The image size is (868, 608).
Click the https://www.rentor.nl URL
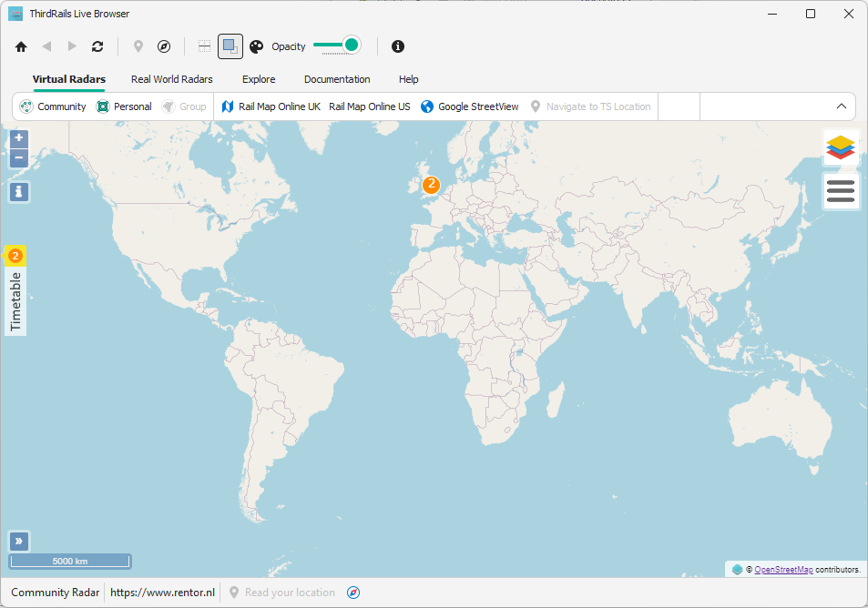[162, 593]
